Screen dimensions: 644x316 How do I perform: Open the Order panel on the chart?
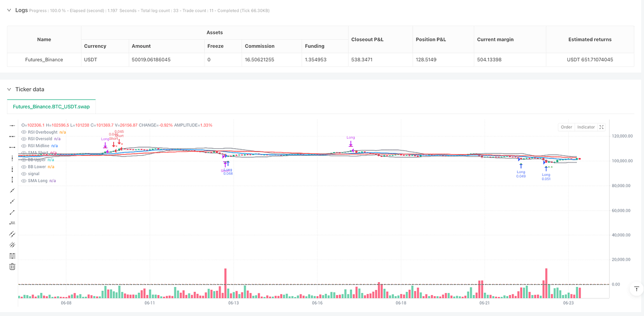tap(566, 127)
